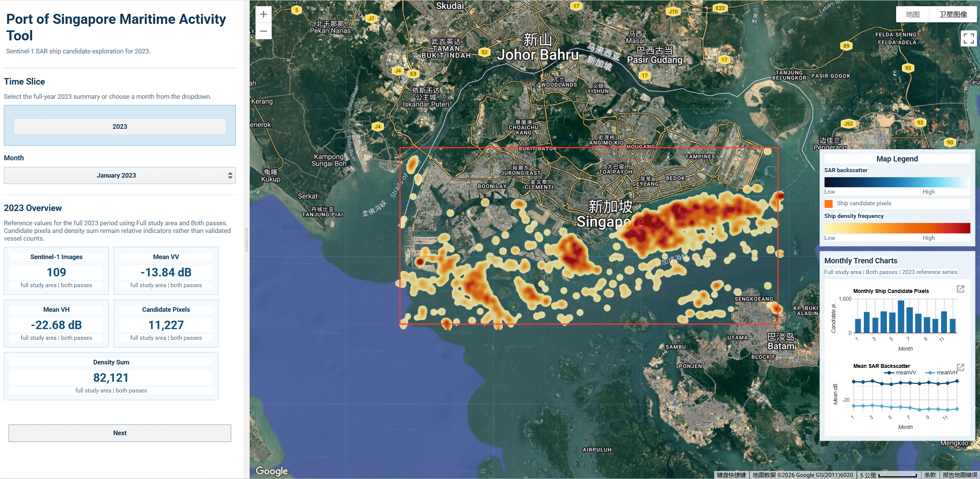Select the 2023 full-year button
Viewport: 980px width, 479px height.
click(x=120, y=126)
